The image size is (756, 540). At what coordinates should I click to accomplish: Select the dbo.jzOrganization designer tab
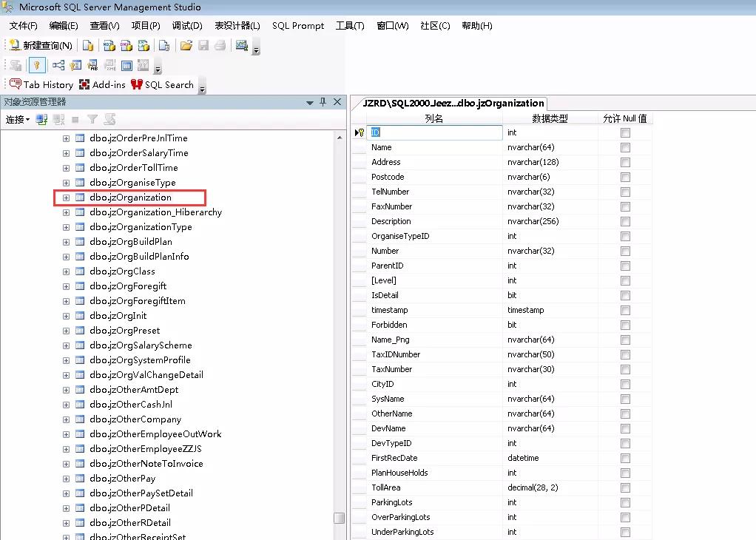click(x=453, y=103)
